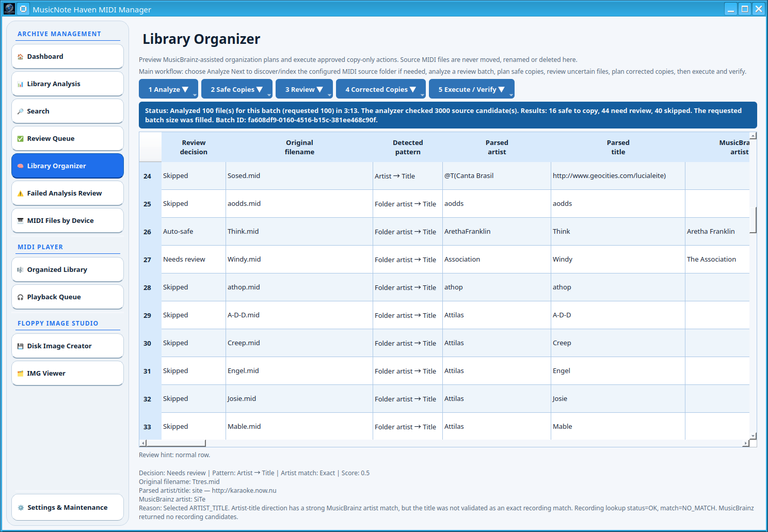
Task: Click the Sosed.mid filename cell
Action: click(x=299, y=176)
